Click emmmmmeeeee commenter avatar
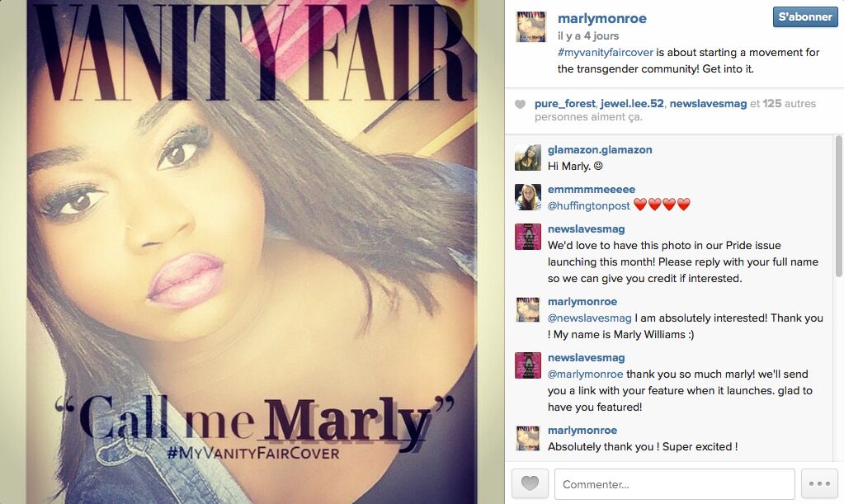844x504 pixels. pos(528,197)
